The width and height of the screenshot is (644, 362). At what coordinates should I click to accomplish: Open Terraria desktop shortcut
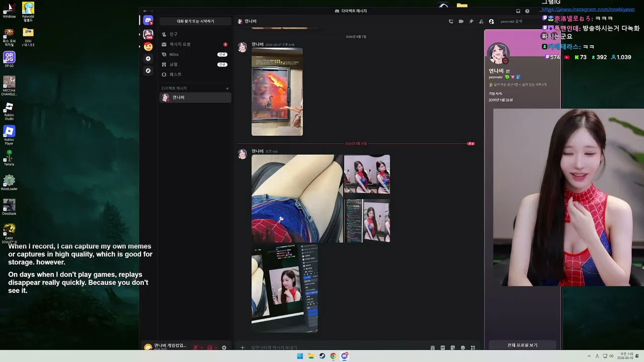tap(9, 158)
